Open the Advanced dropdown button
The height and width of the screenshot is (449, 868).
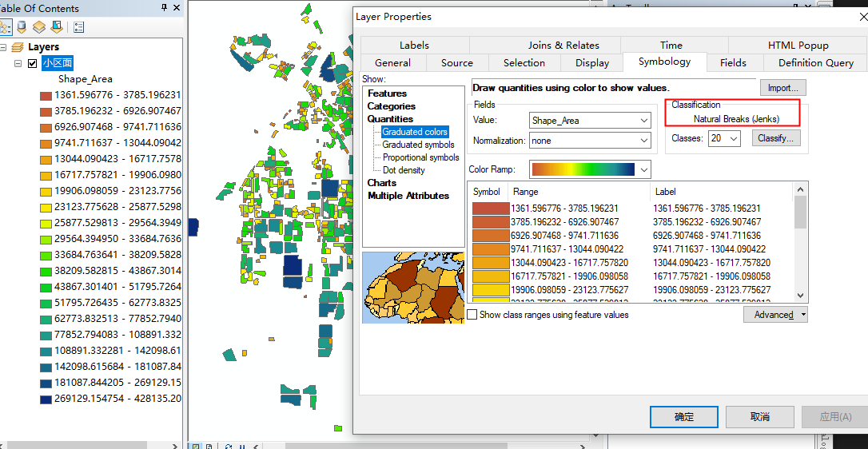point(775,315)
